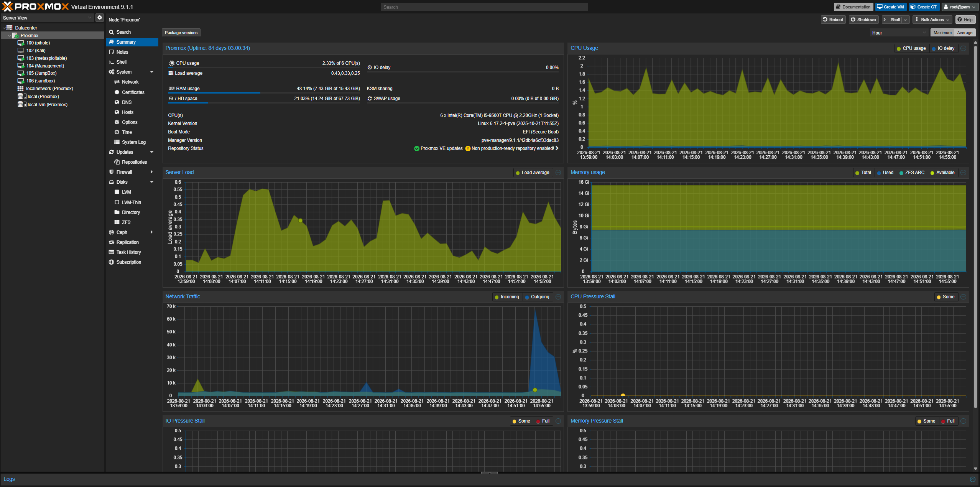Open the root@pam user menu

click(960, 7)
